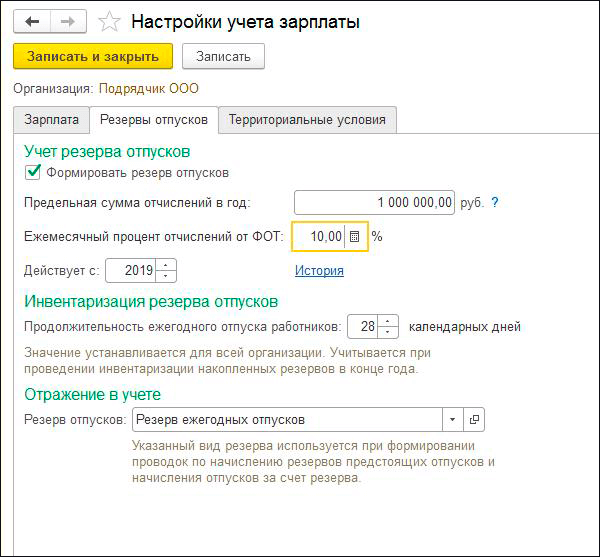The height and width of the screenshot is (557, 600).
Task: Expand the Резерв отпусков dropdown list
Action: [452, 419]
